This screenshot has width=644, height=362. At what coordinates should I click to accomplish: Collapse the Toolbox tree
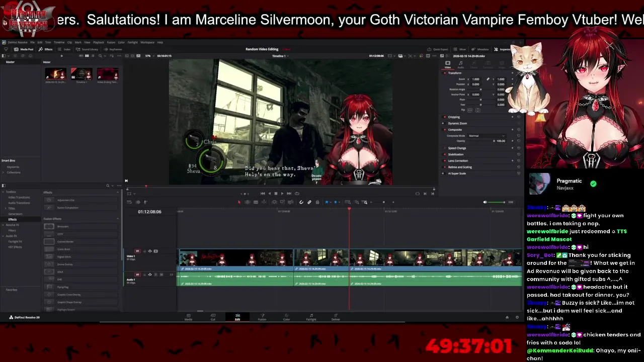(x=3, y=192)
